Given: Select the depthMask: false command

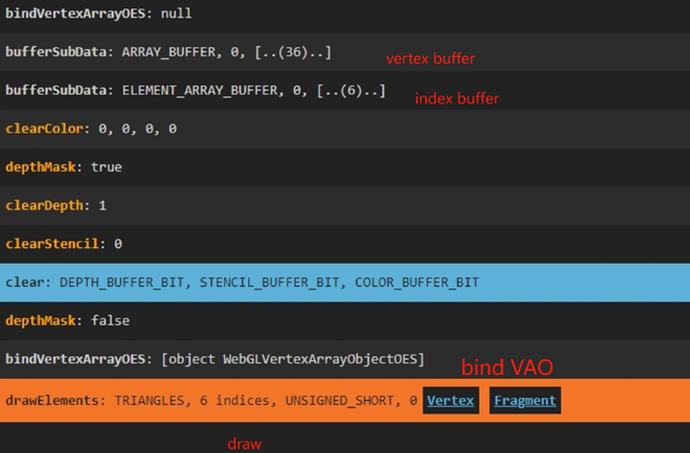Looking at the screenshot, I should [67, 320].
